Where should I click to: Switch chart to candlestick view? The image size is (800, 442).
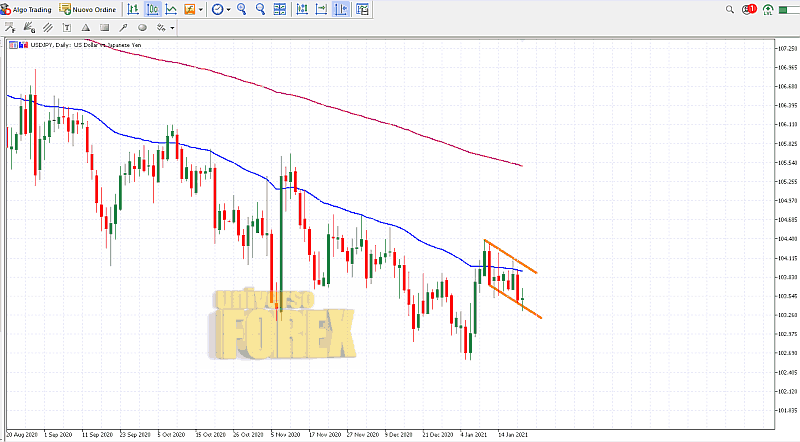click(154, 9)
